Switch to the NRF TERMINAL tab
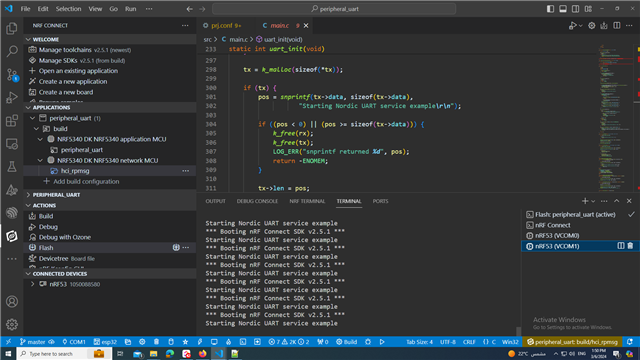The height and width of the screenshot is (360, 640). click(307, 201)
